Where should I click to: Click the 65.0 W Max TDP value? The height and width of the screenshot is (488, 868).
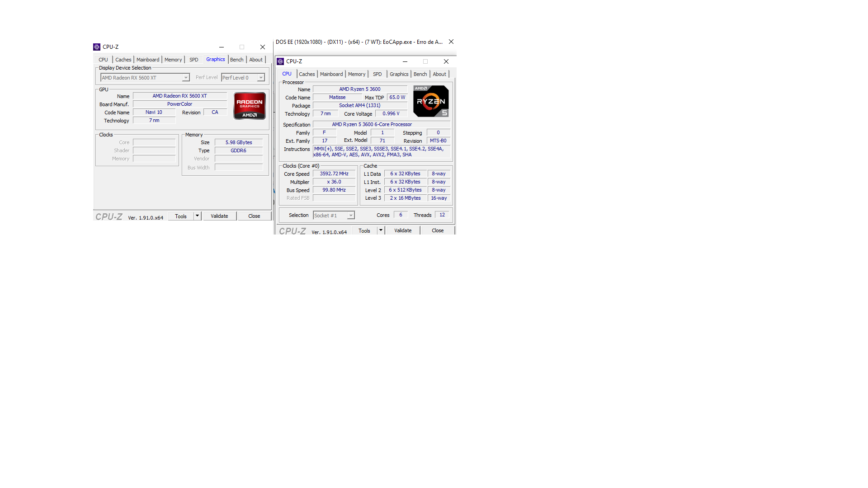(397, 97)
